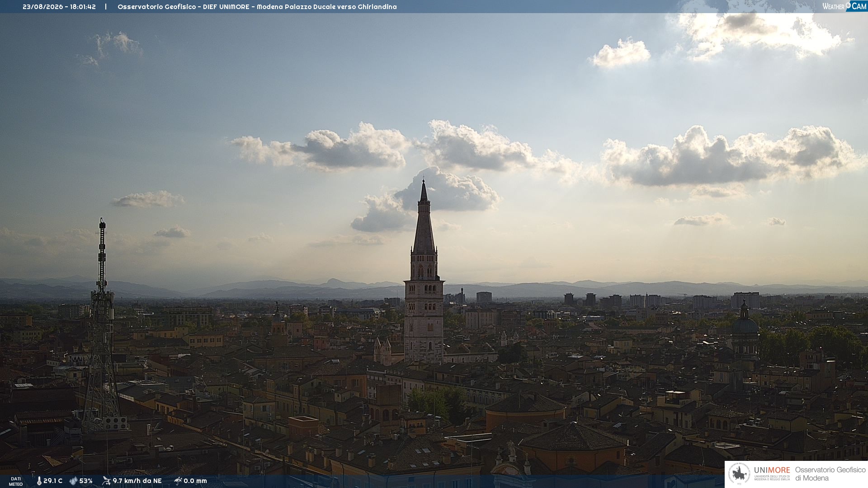Click the UNIMORE wordmark text
The width and height of the screenshot is (868, 488).
point(772,470)
